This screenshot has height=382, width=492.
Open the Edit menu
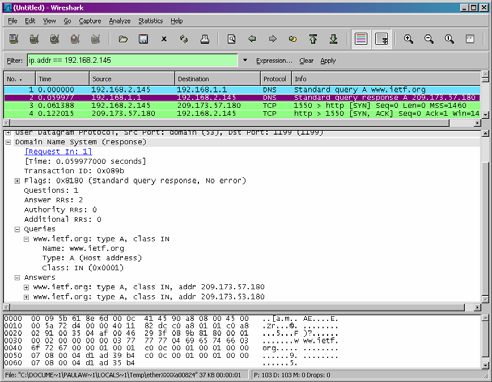tap(30, 21)
